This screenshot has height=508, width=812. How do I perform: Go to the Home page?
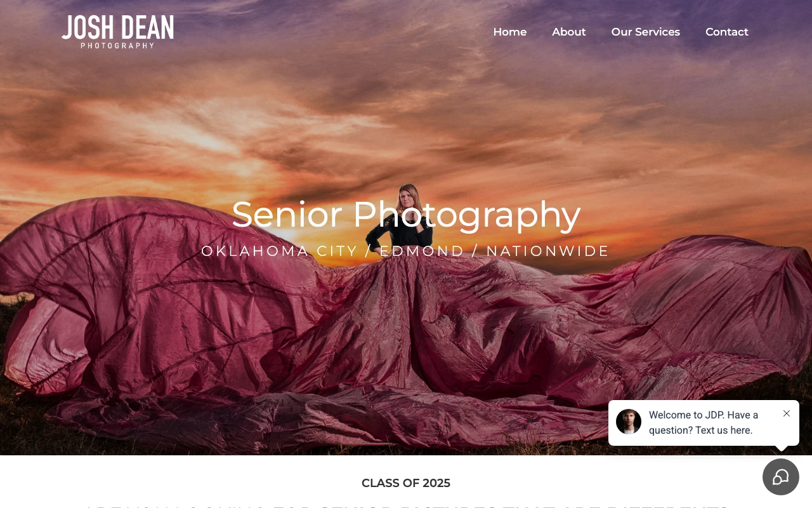(x=510, y=32)
